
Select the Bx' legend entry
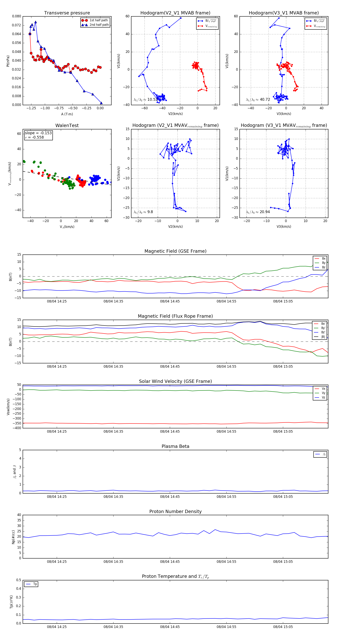(x=320, y=324)
